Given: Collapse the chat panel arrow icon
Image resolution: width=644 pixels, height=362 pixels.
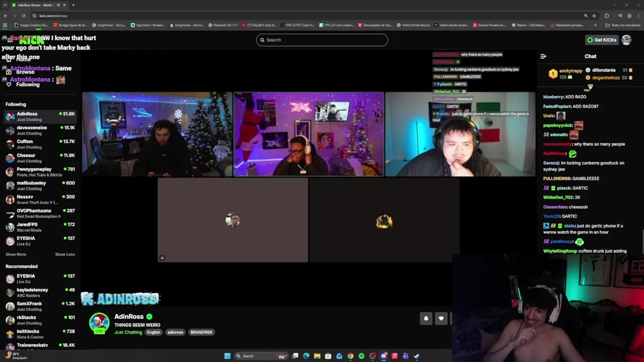Looking at the screenshot, I should pos(543,56).
